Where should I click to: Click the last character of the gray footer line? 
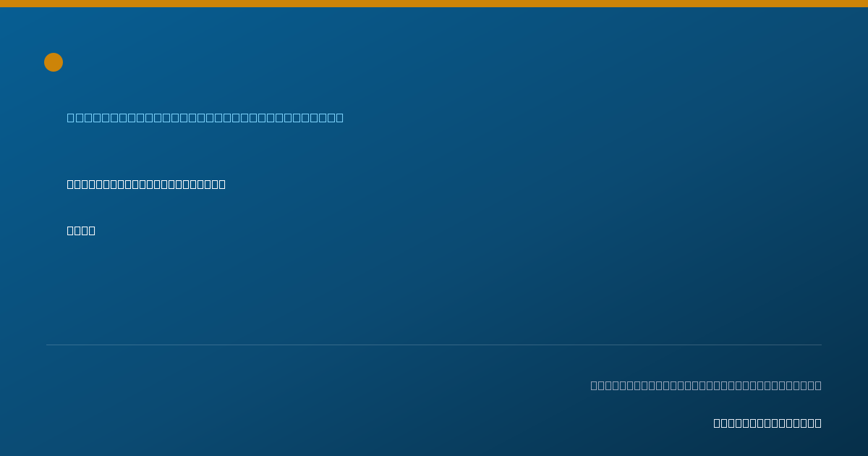(x=818, y=385)
